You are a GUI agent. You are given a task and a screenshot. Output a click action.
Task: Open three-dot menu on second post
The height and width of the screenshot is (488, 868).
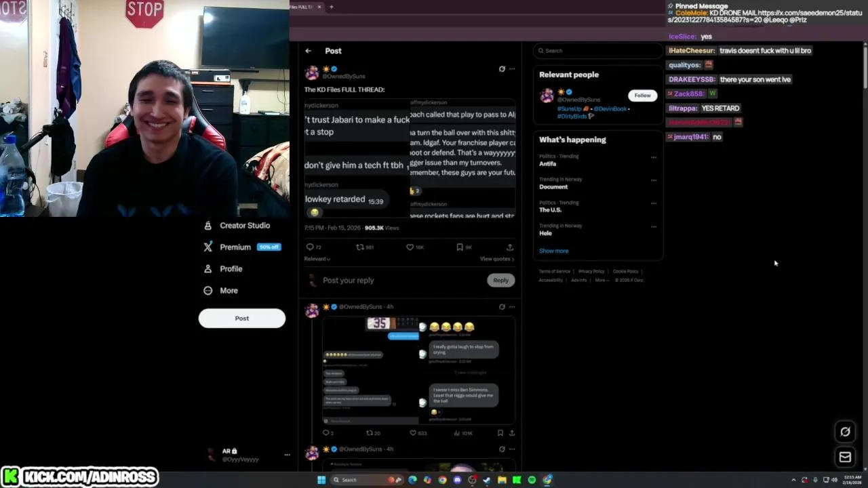[512, 306]
